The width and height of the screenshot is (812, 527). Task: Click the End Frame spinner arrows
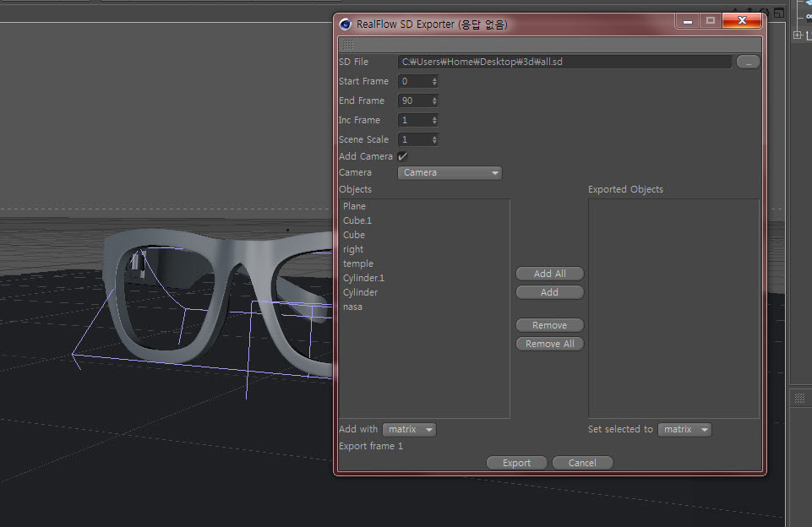[434, 101]
